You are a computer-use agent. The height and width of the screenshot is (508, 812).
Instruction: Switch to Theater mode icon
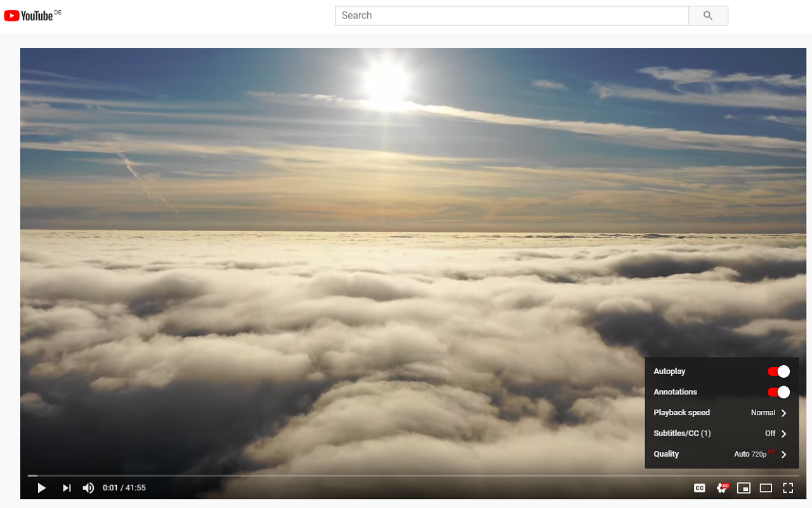point(766,488)
